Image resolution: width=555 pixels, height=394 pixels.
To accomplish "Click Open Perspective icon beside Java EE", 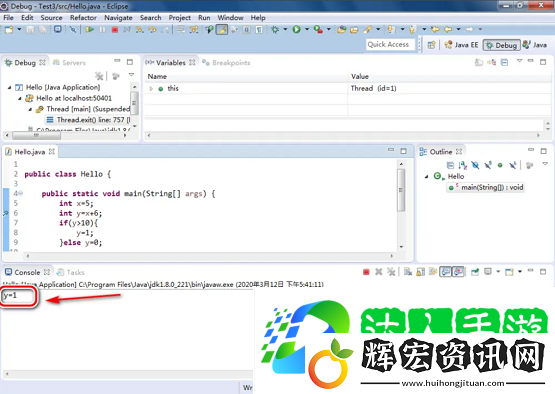I will coord(431,45).
